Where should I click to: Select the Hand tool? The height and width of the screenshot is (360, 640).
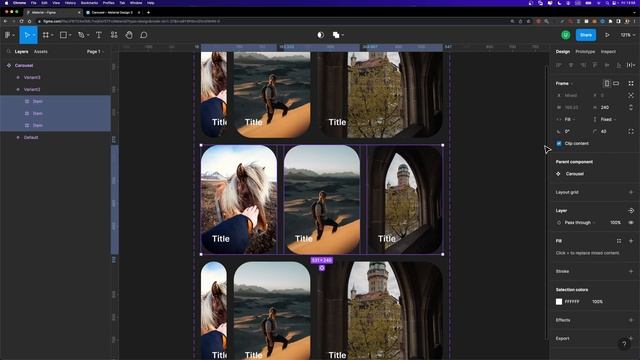(129, 35)
